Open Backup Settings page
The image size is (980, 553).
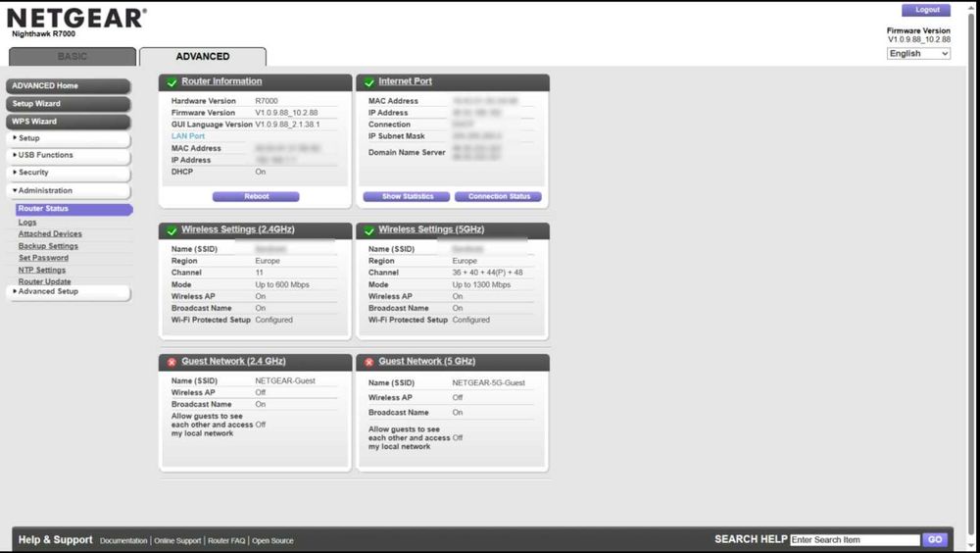48,246
